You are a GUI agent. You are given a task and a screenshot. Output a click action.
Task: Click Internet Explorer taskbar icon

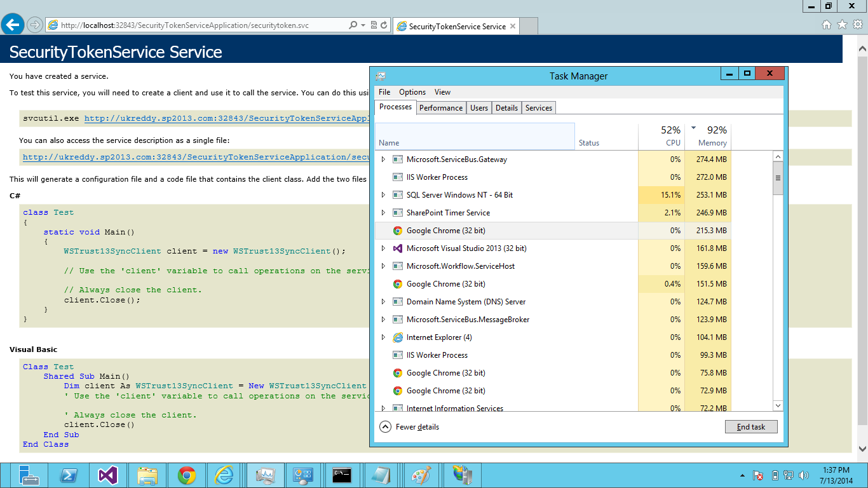coord(225,475)
